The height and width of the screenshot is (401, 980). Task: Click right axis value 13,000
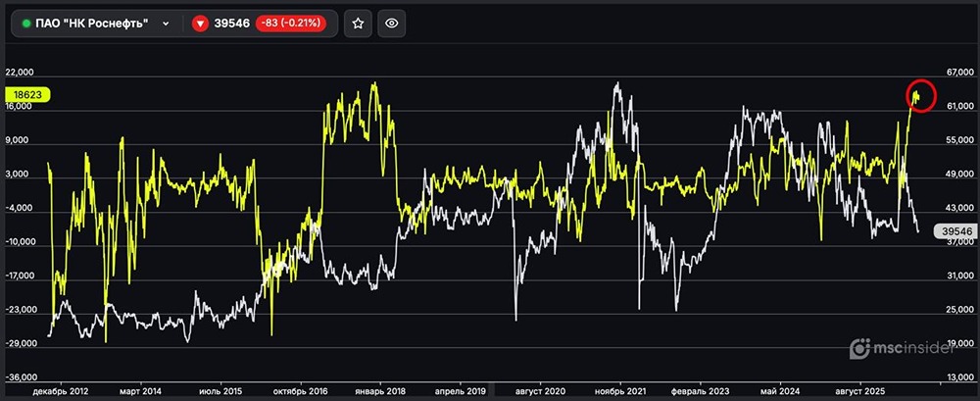960,378
